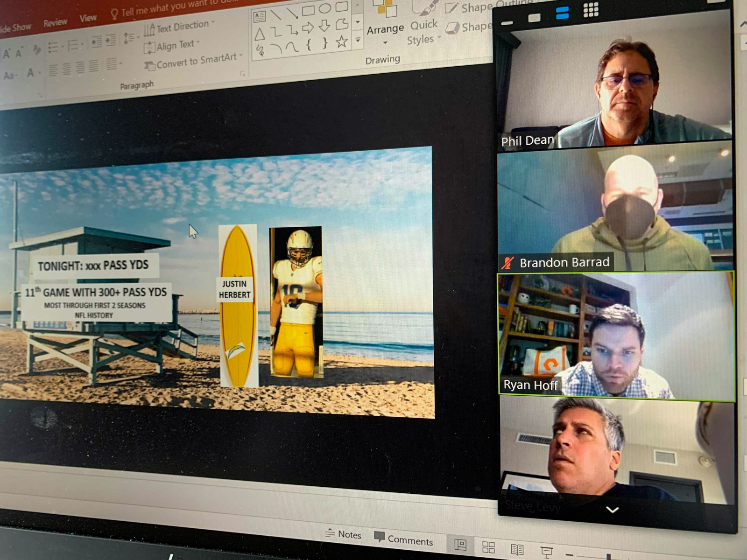747x560 pixels.
Task: Select the Rectangle shape
Action: (308, 10)
